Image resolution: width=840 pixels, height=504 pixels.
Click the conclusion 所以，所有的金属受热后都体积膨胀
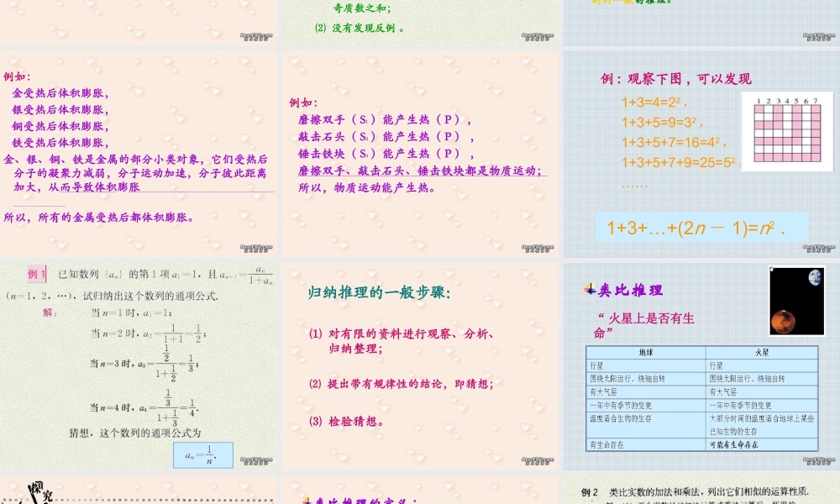pyautogui.click(x=99, y=218)
